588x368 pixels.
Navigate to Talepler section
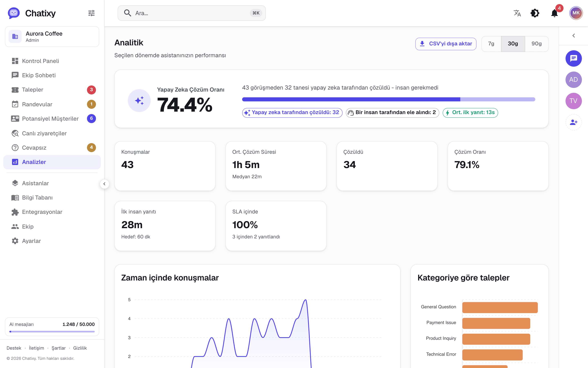pos(52,90)
